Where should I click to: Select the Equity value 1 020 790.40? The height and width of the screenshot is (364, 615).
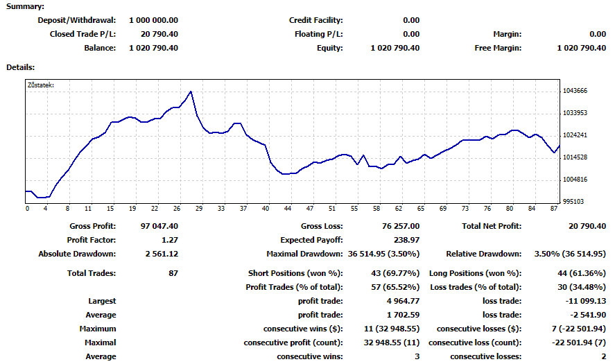click(x=395, y=48)
